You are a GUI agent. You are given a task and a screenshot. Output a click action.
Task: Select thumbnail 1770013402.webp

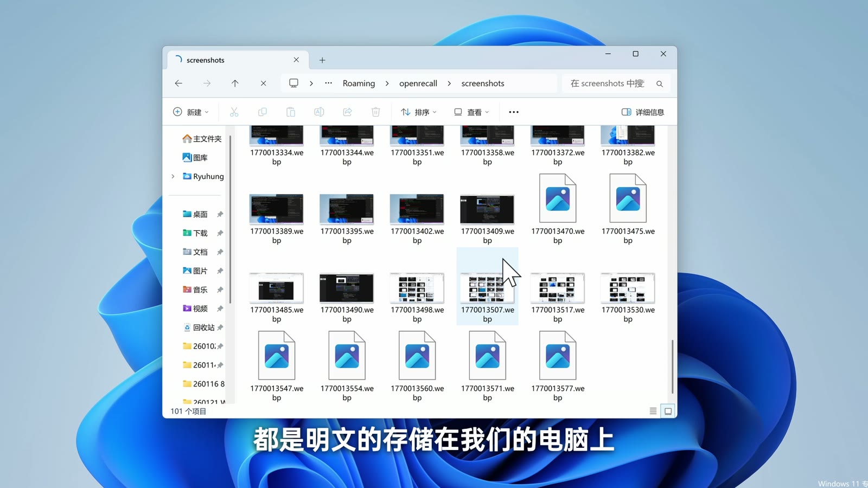(417, 209)
